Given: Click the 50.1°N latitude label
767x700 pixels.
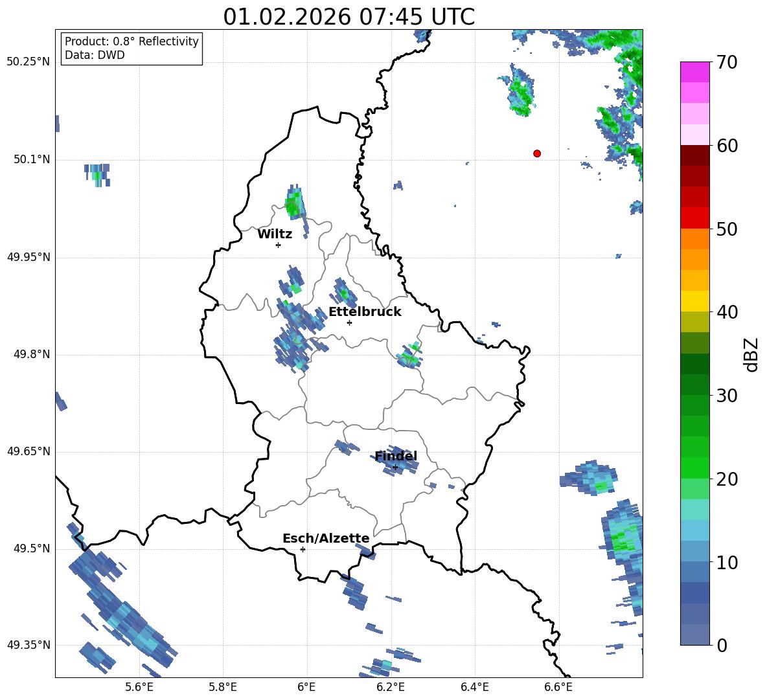Looking at the screenshot, I should pyautogui.click(x=31, y=160).
